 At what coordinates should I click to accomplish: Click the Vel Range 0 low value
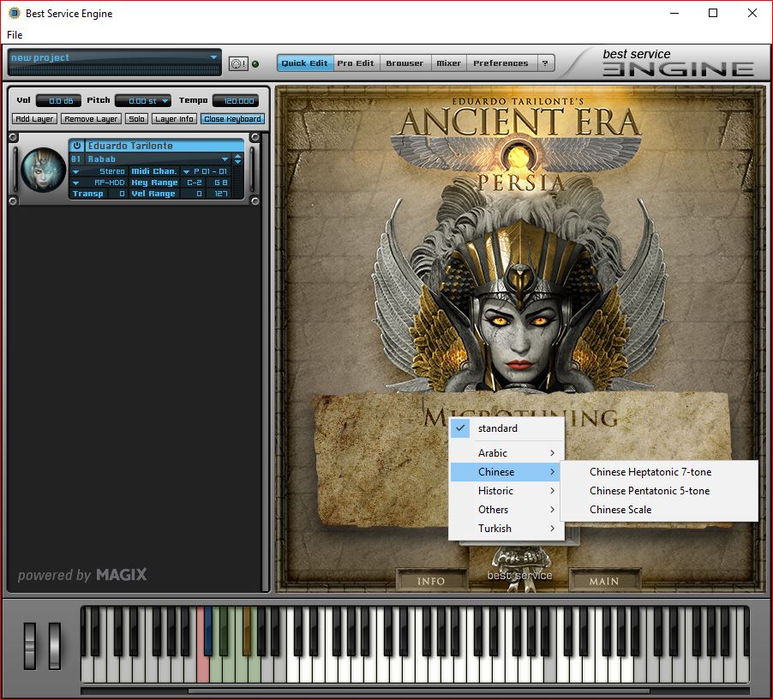[195, 194]
